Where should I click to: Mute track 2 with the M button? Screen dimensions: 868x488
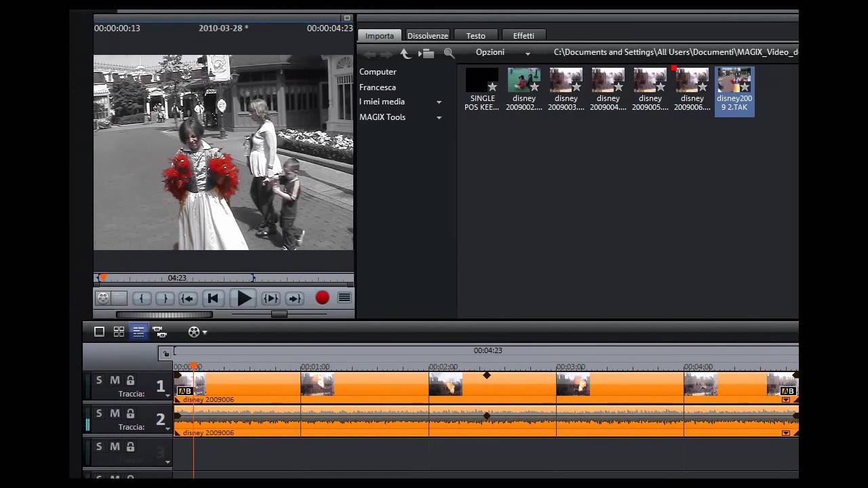(x=115, y=413)
